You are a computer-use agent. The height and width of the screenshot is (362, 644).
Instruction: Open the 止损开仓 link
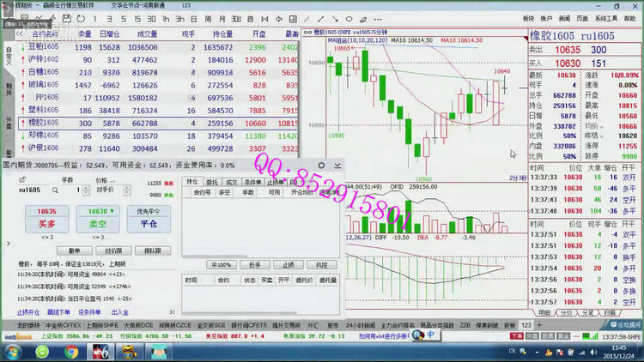point(28,312)
